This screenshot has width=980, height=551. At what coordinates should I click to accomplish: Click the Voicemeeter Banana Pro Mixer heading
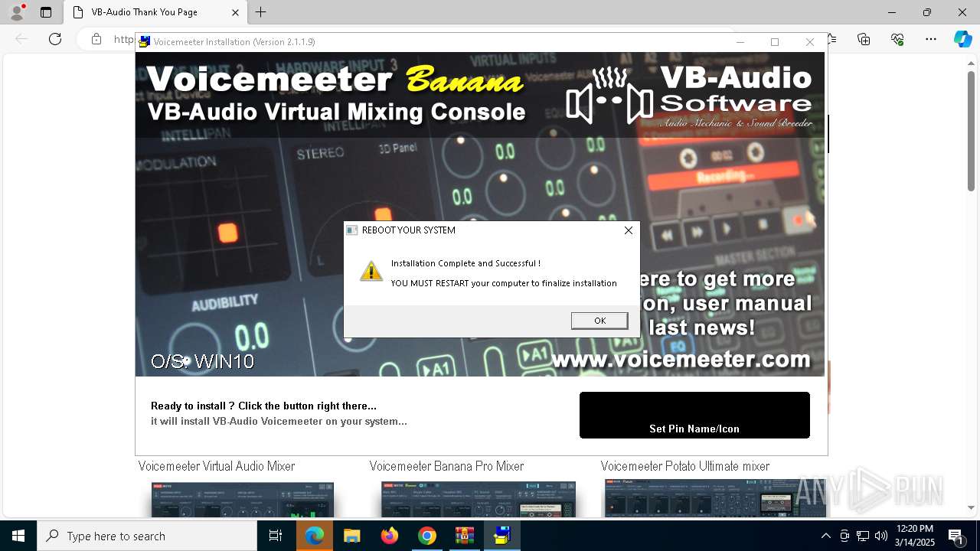(x=446, y=466)
